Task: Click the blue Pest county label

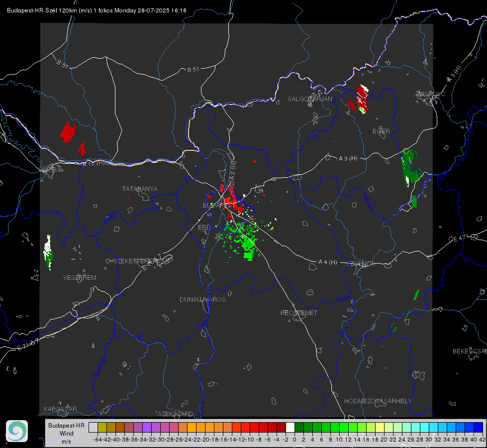Action: [342, 299]
